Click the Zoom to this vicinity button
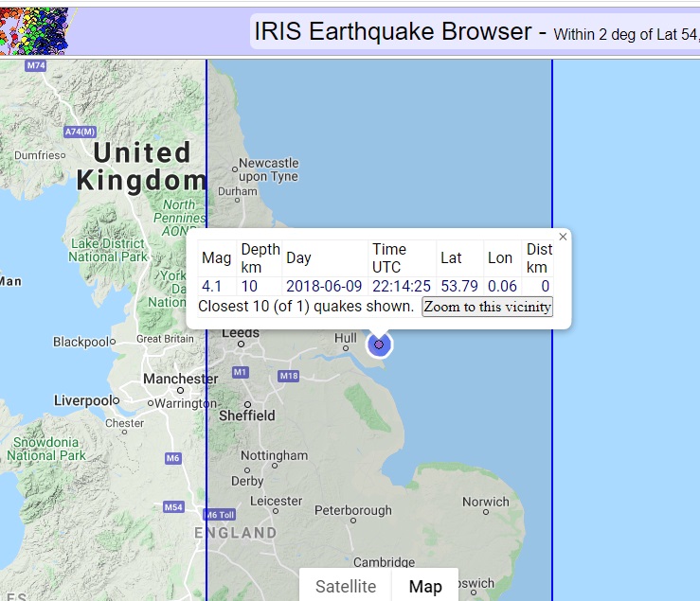Viewport: 700px width, 601px height. click(x=487, y=307)
